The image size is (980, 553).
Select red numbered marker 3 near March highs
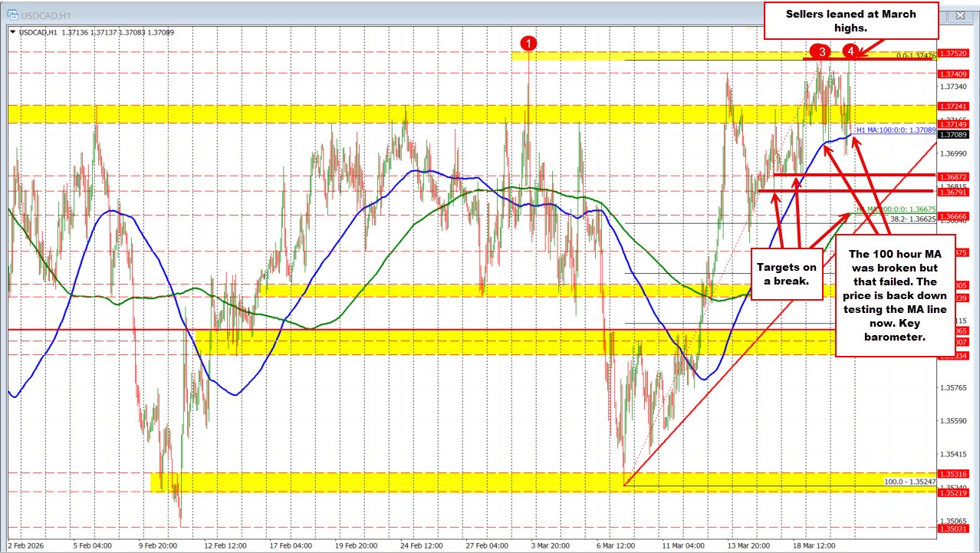tap(821, 52)
